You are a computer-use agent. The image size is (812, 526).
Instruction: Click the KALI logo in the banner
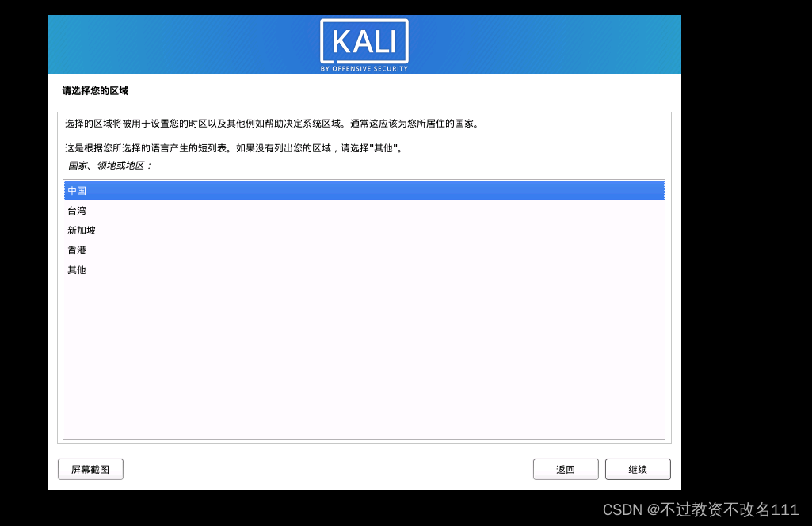coord(364,46)
